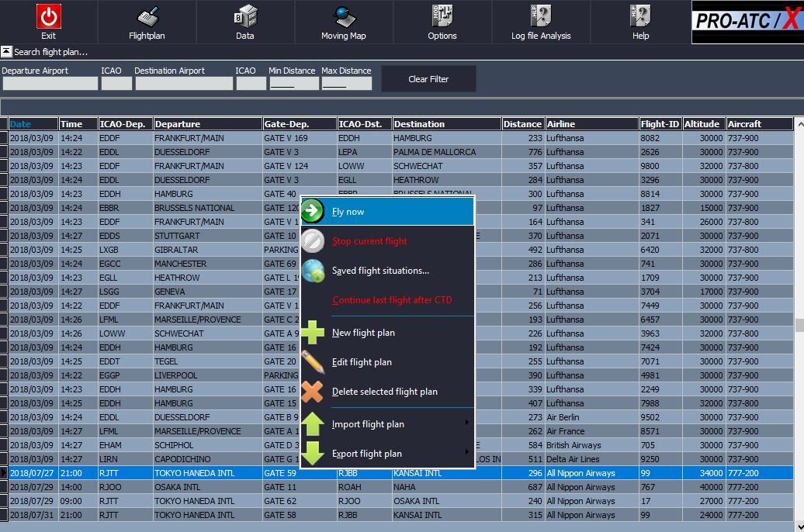Expand the Import flight plan submenu arrow

466,423
